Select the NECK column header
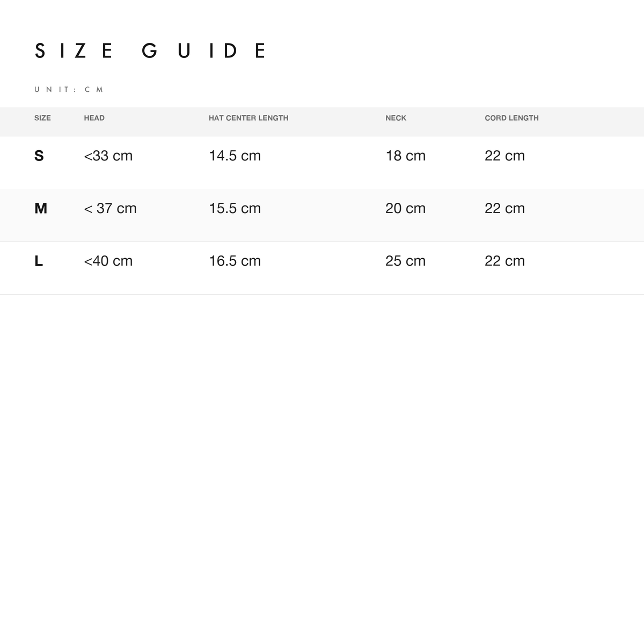The width and height of the screenshot is (644, 644). pos(396,118)
